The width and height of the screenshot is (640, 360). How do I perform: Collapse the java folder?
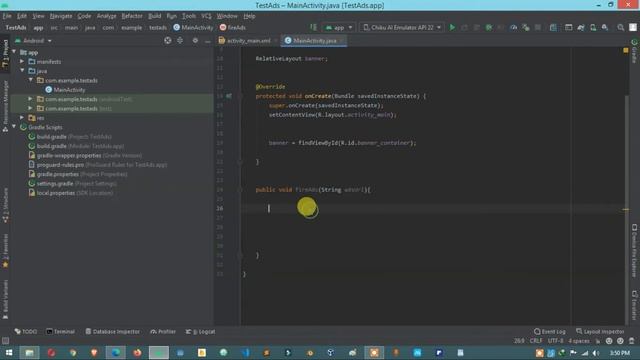click(22, 71)
